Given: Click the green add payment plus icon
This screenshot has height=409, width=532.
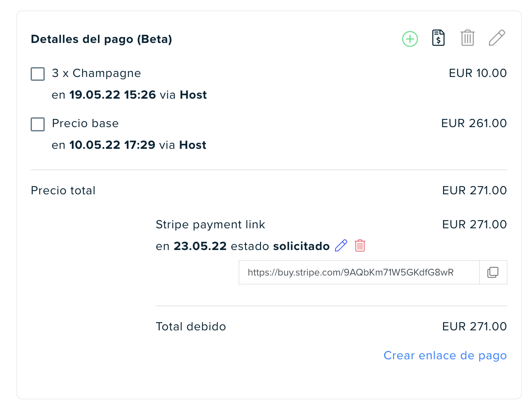Looking at the screenshot, I should pyautogui.click(x=410, y=39).
